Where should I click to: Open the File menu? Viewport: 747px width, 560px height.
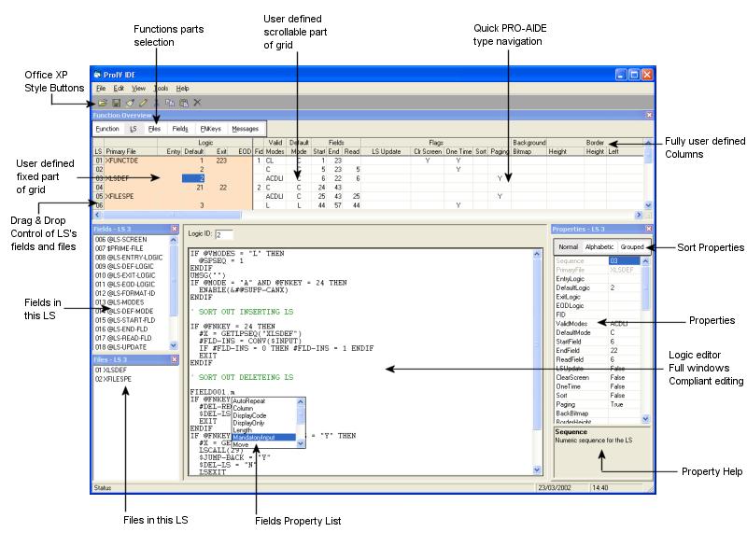click(x=101, y=89)
